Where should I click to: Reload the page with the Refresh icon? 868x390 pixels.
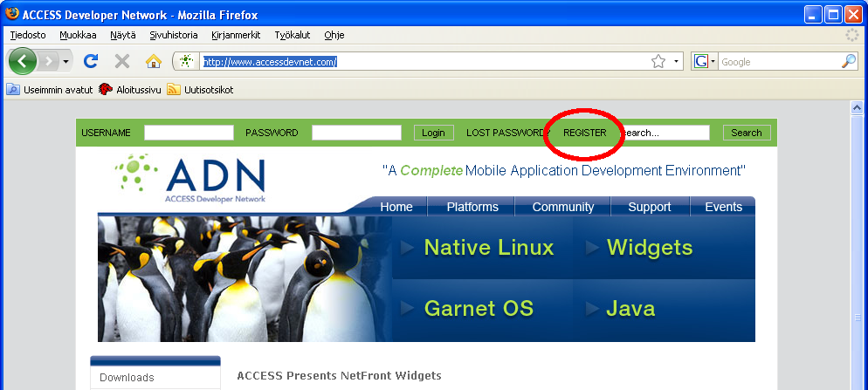(91, 61)
